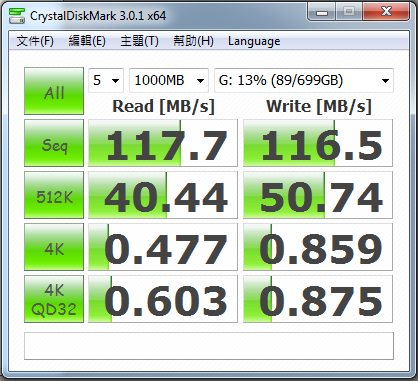Open the 主題(T) menu
Image resolution: width=418 pixels, height=381 pixels.
coord(139,41)
